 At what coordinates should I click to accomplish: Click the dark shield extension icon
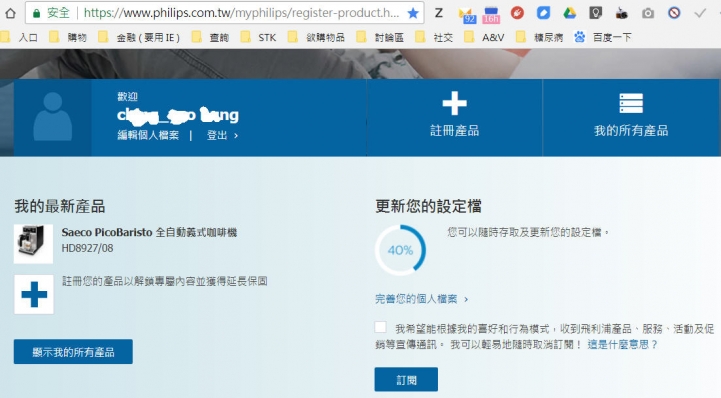pyautogui.click(x=595, y=13)
